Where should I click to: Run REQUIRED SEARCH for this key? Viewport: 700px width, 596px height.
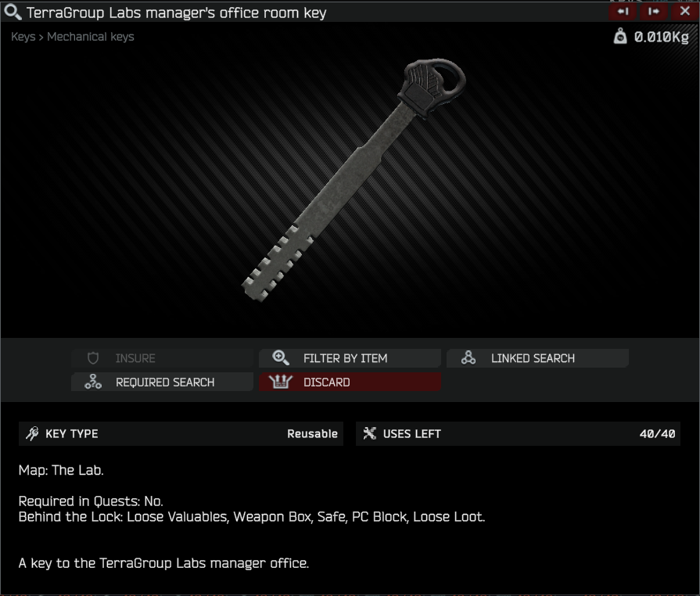(x=163, y=382)
